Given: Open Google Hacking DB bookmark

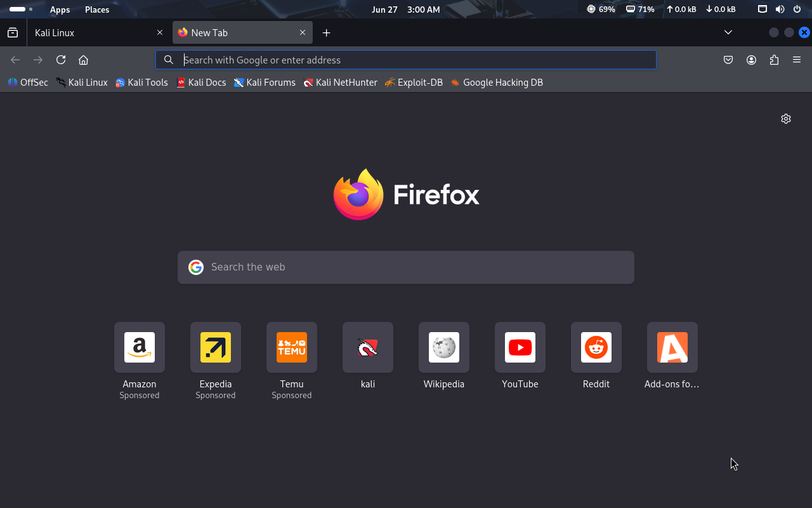Looking at the screenshot, I should (497, 83).
